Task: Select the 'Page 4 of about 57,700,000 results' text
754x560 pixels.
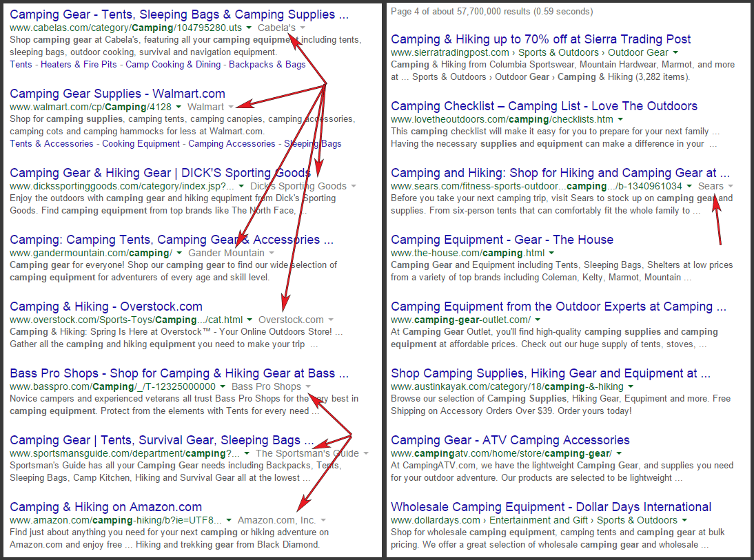Action: [492, 11]
